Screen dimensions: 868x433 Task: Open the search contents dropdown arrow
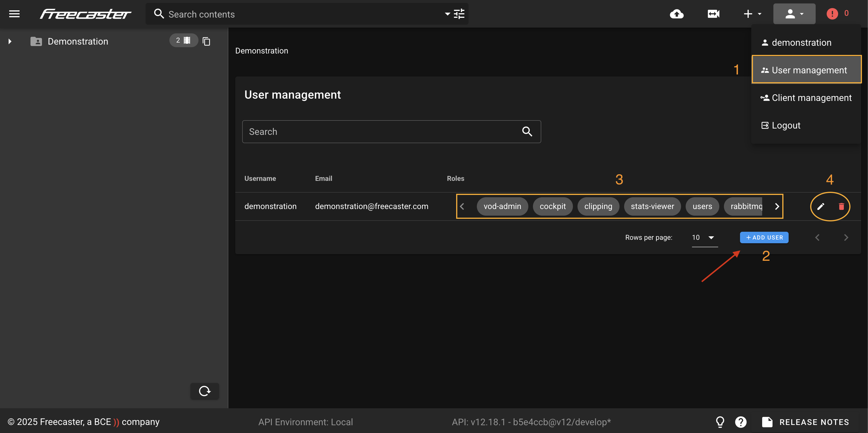coord(447,14)
